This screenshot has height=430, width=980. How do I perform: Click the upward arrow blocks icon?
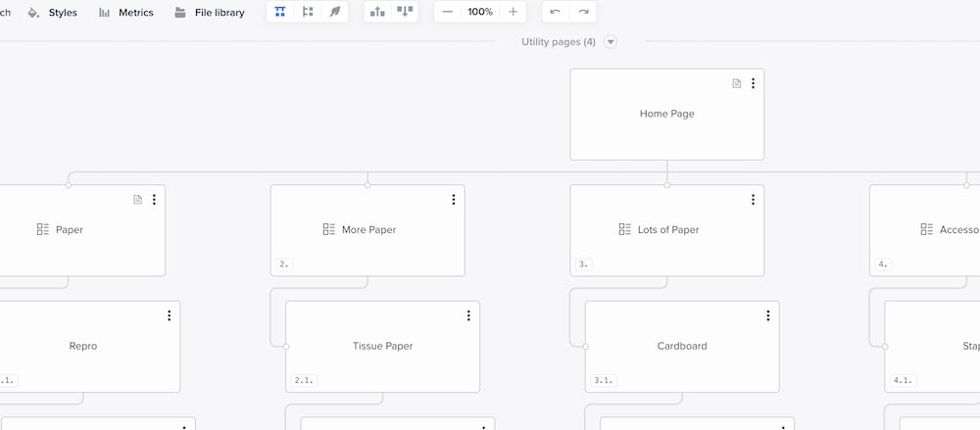[x=377, y=12]
